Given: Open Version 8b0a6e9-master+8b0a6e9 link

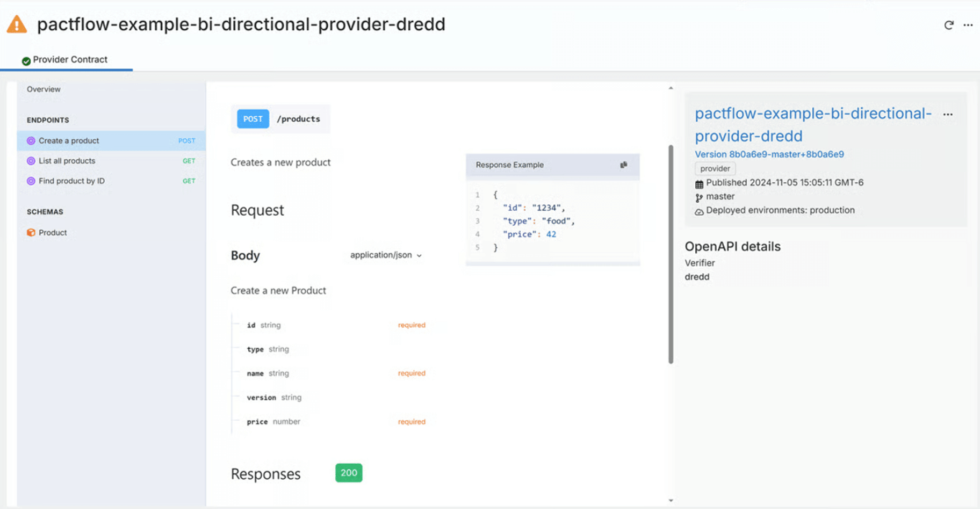Looking at the screenshot, I should 769,154.
